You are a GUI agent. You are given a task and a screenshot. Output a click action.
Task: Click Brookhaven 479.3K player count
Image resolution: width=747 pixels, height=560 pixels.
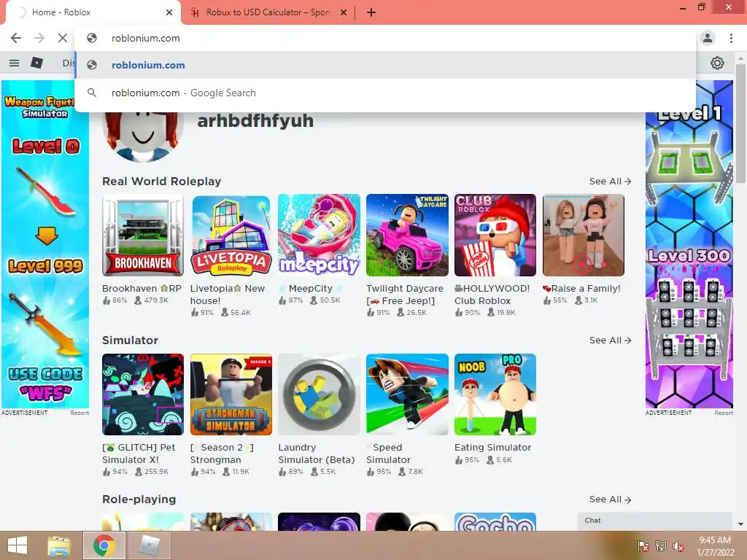click(152, 300)
